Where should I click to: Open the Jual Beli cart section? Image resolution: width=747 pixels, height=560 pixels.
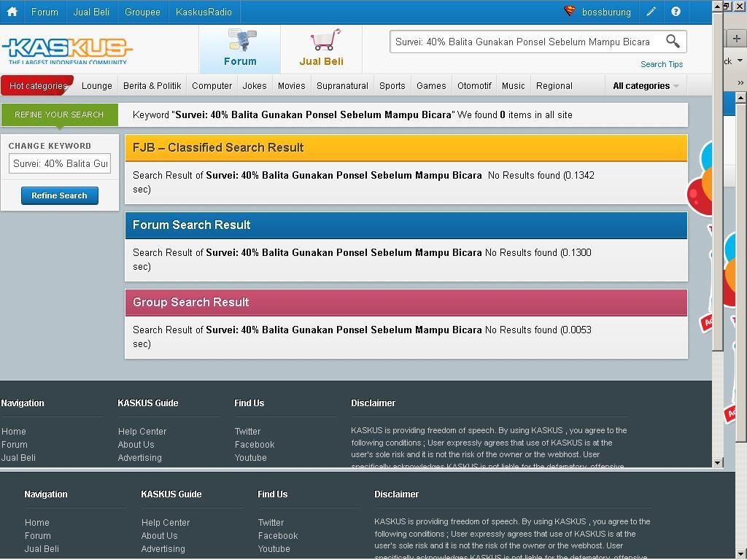322,49
